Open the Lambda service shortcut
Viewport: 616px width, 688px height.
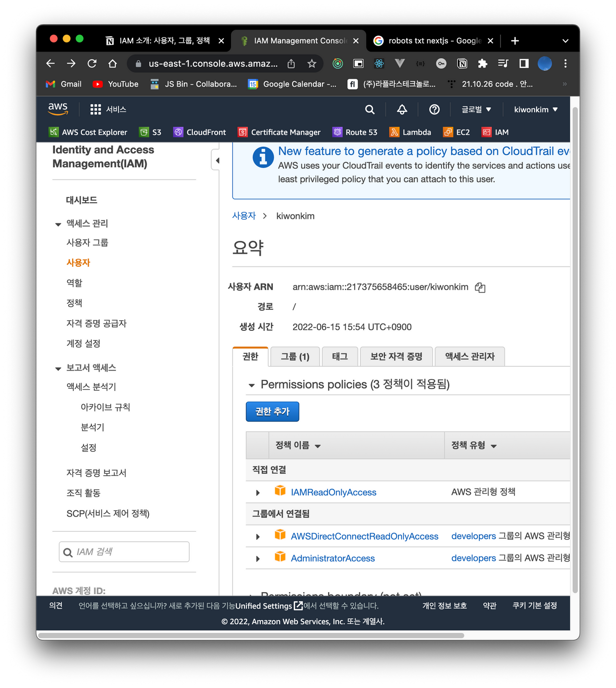410,132
